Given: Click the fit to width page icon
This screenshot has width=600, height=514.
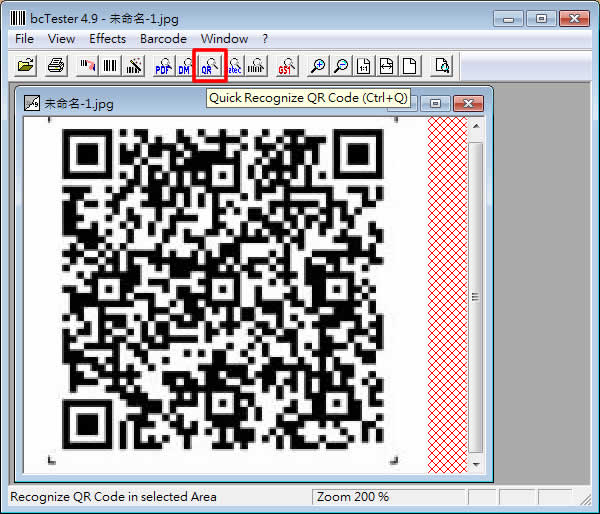Looking at the screenshot, I should 386,66.
